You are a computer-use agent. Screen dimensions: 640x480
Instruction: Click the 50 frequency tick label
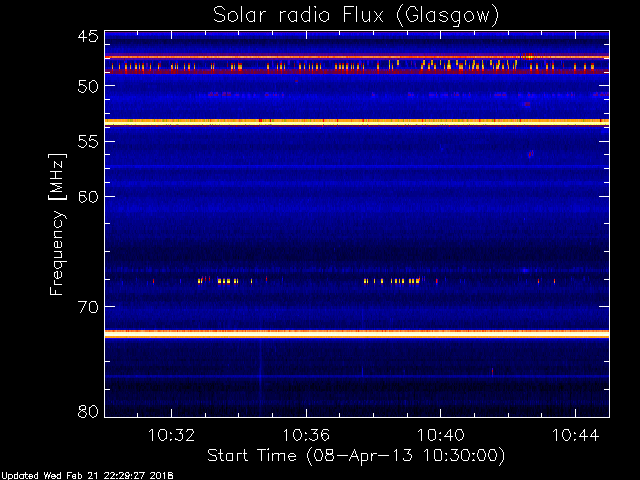(x=88, y=87)
